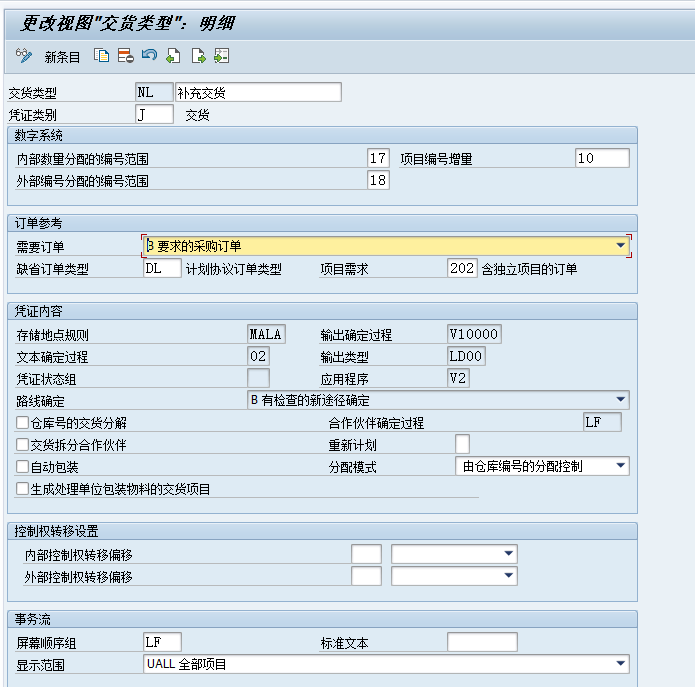This screenshot has height=687, width=695.
Task: Click the delete entry icon
Action: (125, 56)
